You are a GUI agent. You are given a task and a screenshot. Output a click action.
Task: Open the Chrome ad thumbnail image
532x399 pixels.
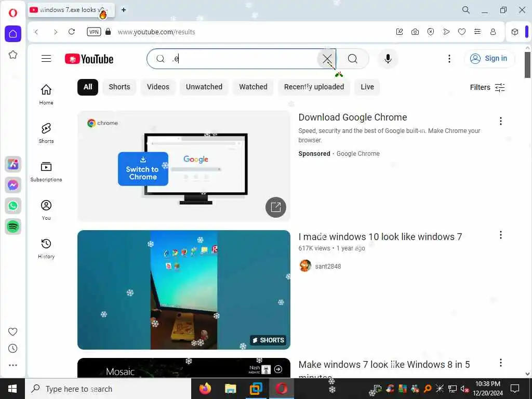pos(184,166)
